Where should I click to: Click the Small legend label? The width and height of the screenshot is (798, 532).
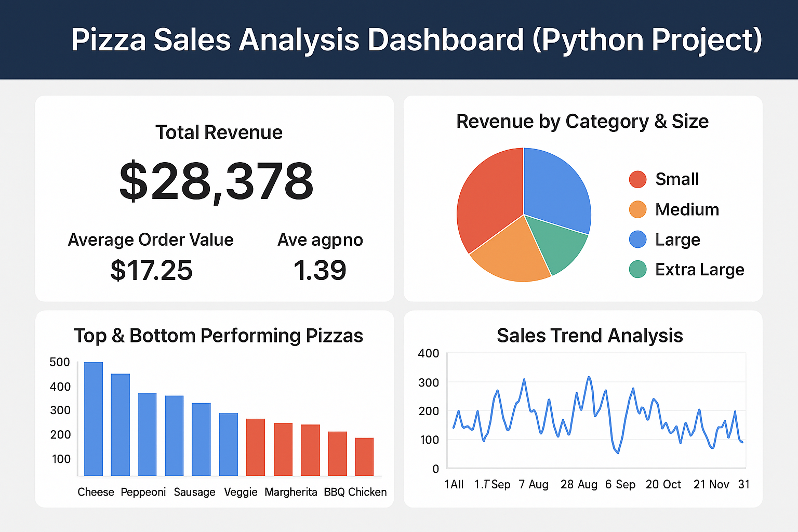coord(677,179)
